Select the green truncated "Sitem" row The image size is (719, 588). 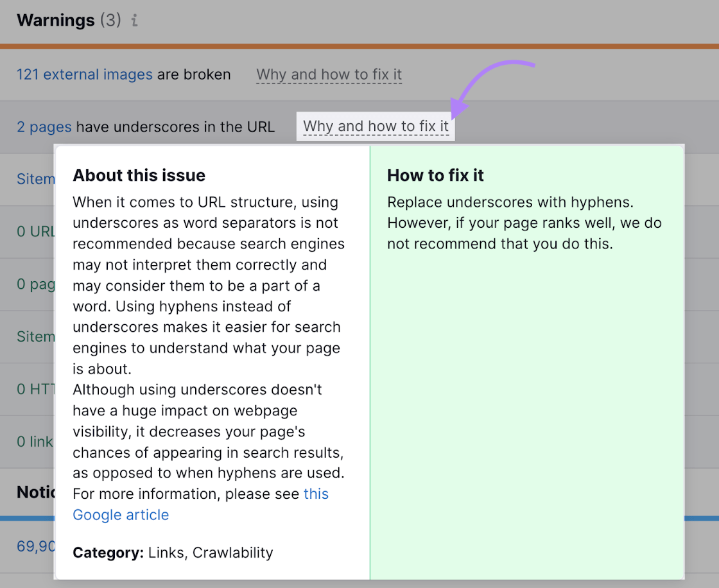click(x=36, y=336)
